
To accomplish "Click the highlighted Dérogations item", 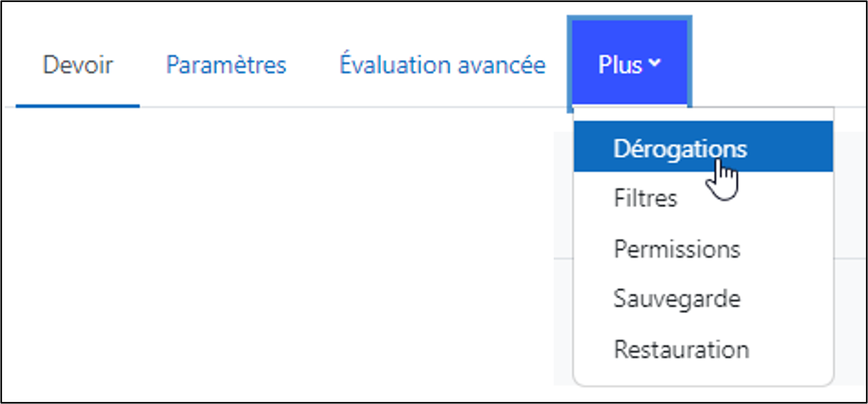I will [x=680, y=149].
